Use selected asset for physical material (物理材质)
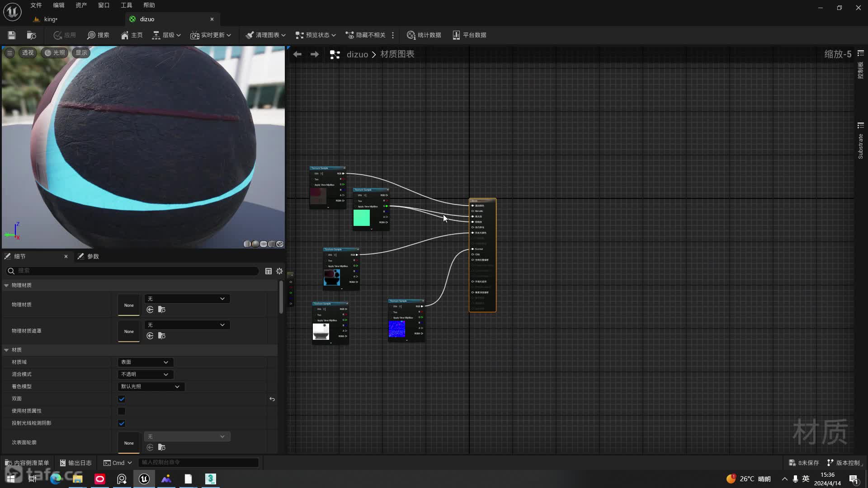This screenshot has height=488, width=868. pyautogui.click(x=150, y=310)
